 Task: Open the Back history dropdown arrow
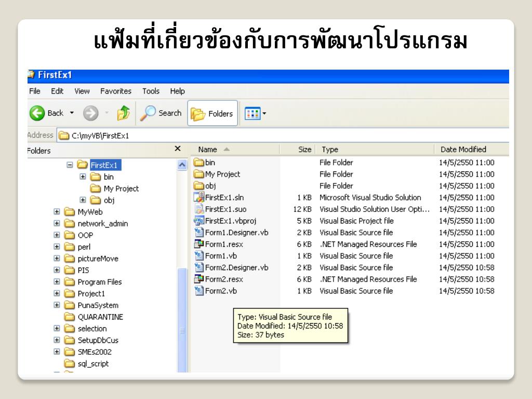(x=72, y=113)
